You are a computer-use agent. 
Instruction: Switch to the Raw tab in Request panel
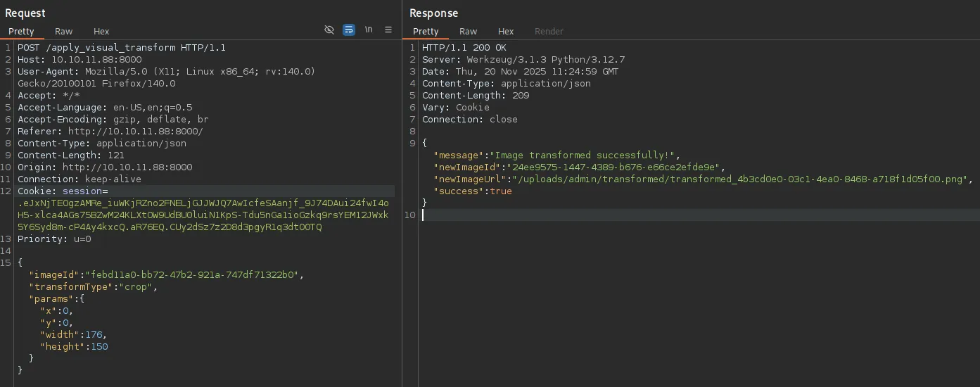pos(64,31)
